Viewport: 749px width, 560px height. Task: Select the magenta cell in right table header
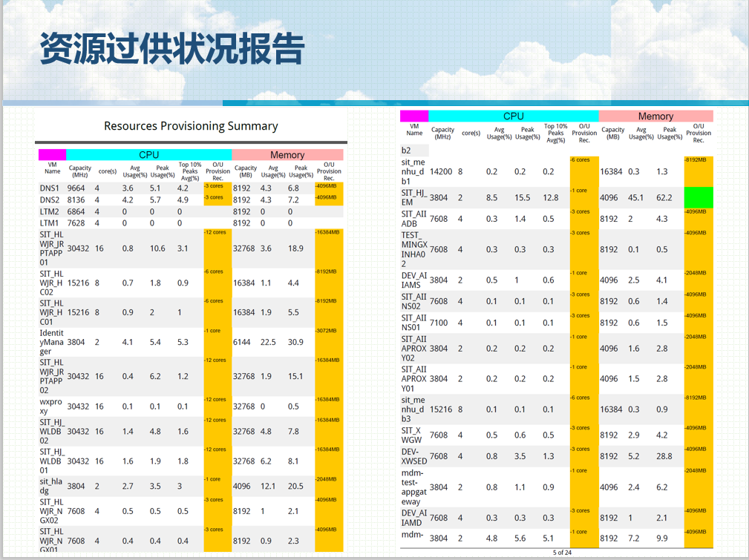[x=414, y=116]
